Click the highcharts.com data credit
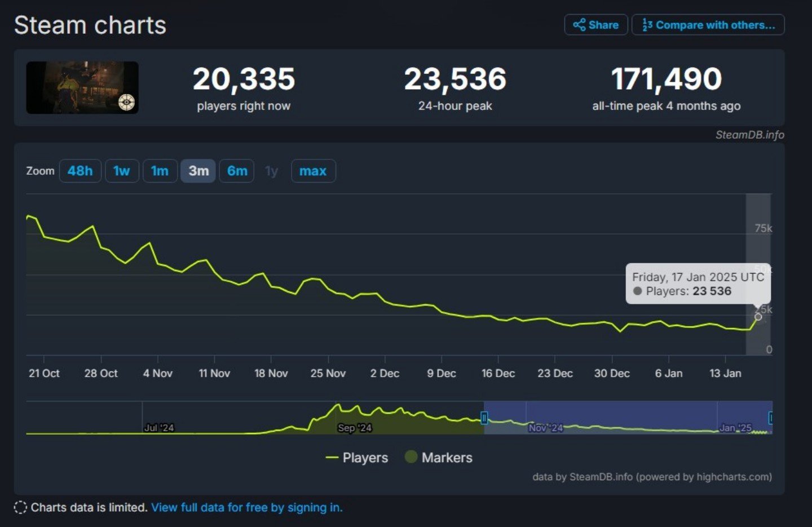Screen dimensions: 812x527 pos(652,477)
